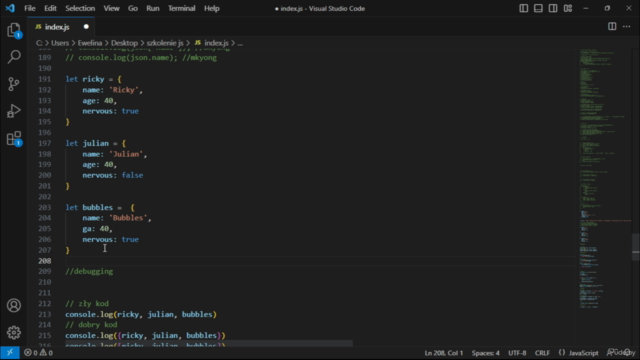640x360 pixels.
Task: Click the Ewelina breadcrumb segment
Action: pos(90,43)
